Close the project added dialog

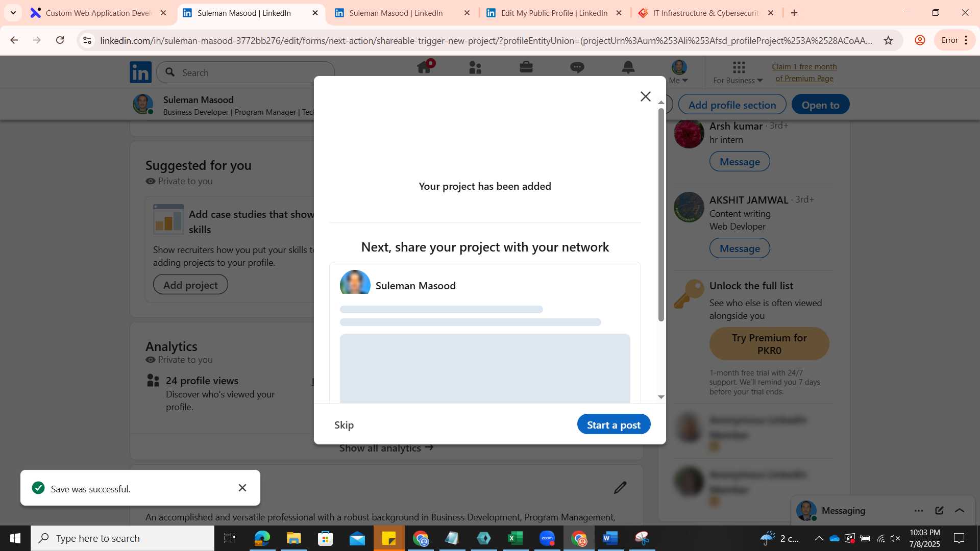645,96
